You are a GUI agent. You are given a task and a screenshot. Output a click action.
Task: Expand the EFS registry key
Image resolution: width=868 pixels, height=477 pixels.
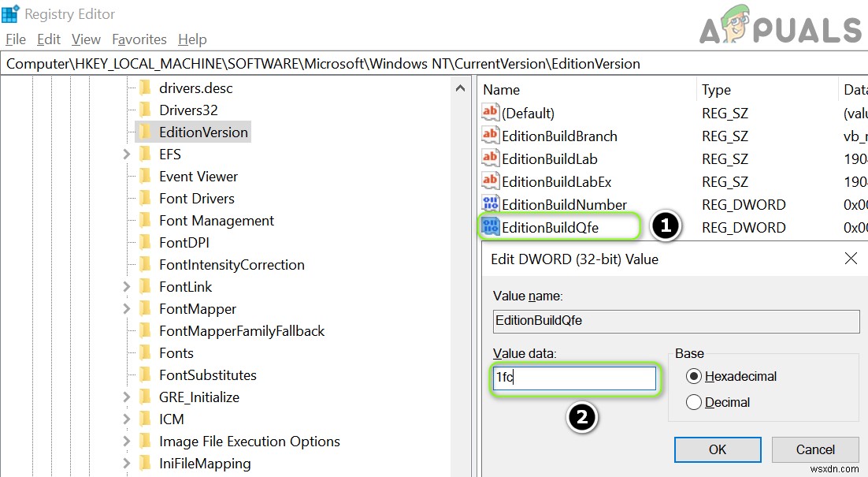pyautogui.click(x=127, y=154)
